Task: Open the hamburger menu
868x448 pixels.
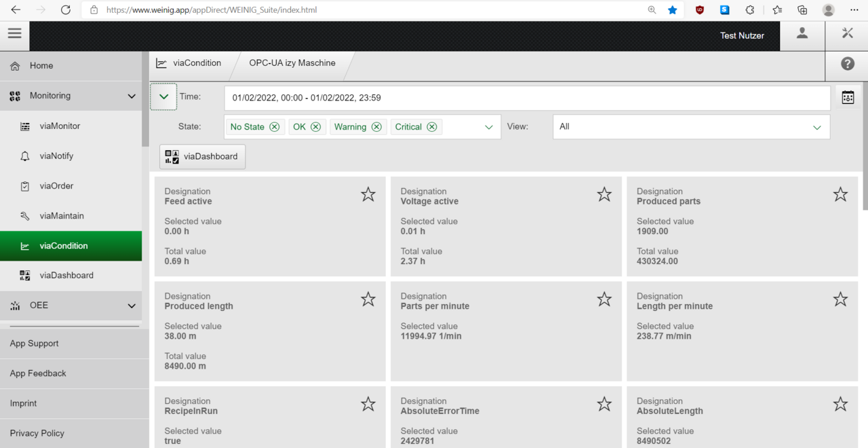Action: (x=14, y=33)
